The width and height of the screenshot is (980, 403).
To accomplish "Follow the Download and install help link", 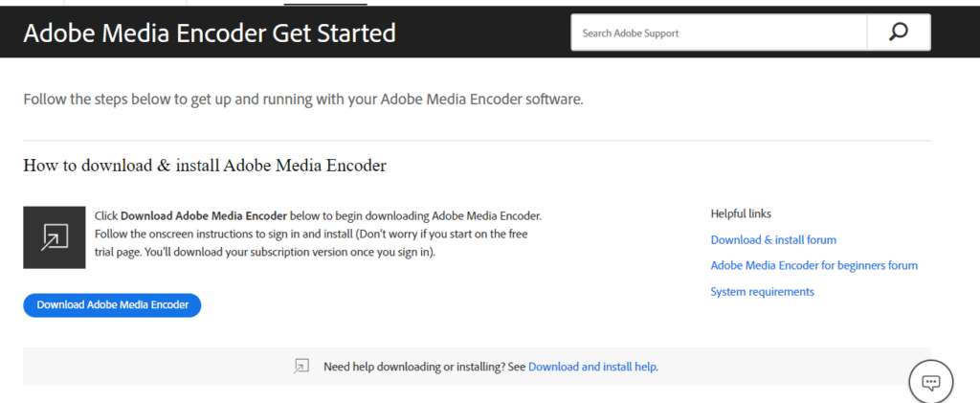I will click(592, 366).
